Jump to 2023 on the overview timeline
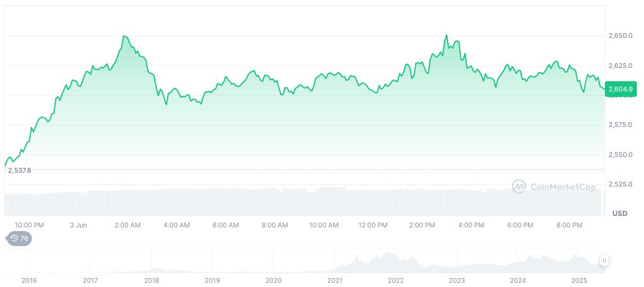The height and width of the screenshot is (287, 644). pyautogui.click(x=457, y=280)
